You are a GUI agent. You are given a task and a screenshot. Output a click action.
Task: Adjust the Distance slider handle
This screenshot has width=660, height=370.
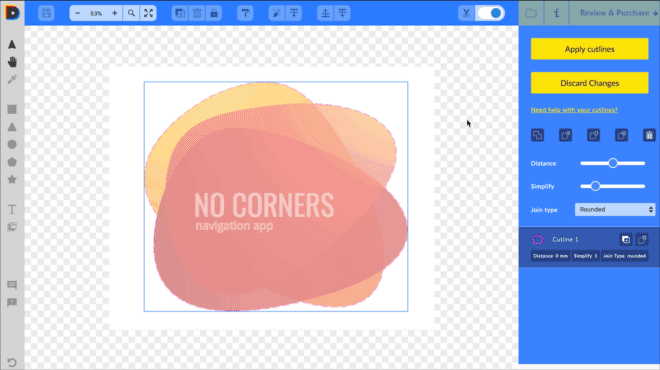pos(613,163)
